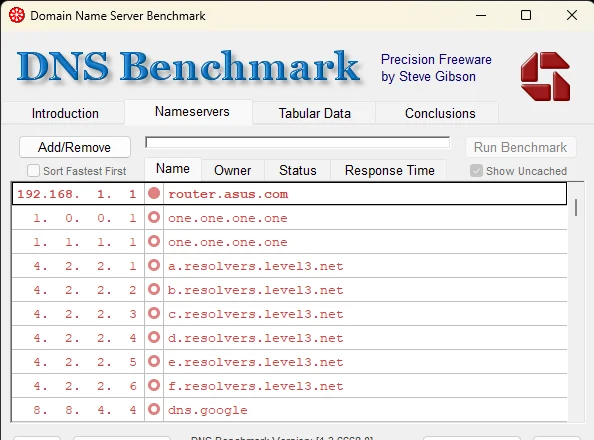The height and width of the screenshot is (440, 594).
Task: Select the Response Time sub-tab
Action: point(389,170)
